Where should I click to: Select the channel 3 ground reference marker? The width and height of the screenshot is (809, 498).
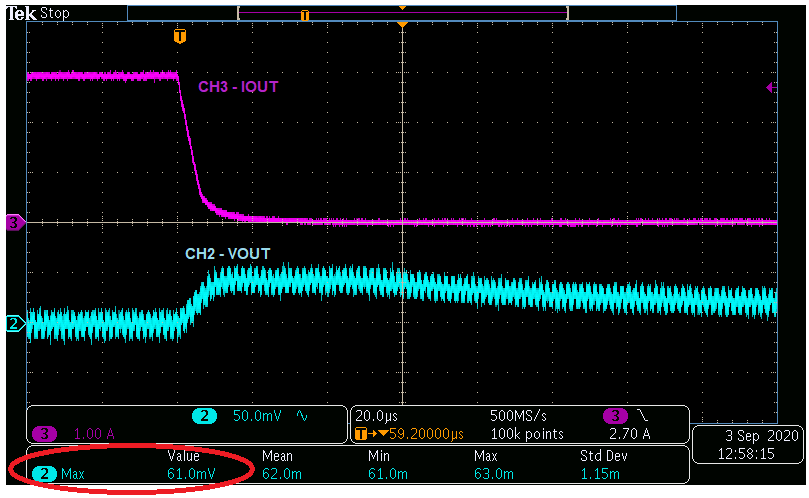14,223
